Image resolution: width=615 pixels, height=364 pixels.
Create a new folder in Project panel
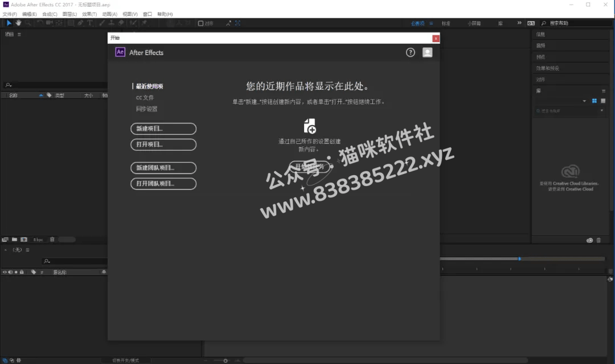coord(14,239)
